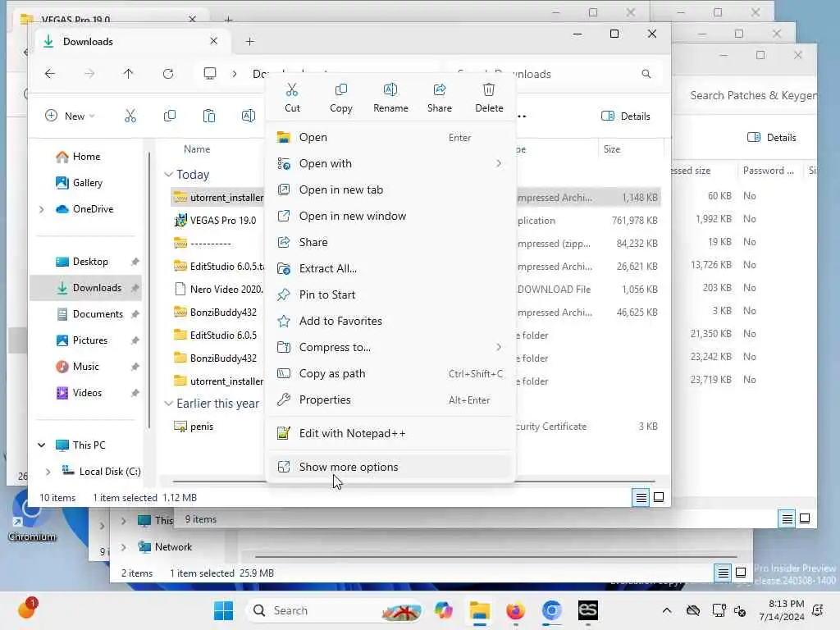The image size is (840, 630).
Task: Select Open in new tab
Action: [x=390, y=189]
